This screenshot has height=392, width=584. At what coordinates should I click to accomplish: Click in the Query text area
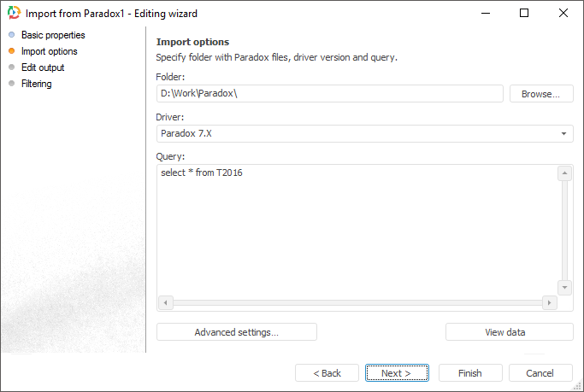tap(356, 231)
